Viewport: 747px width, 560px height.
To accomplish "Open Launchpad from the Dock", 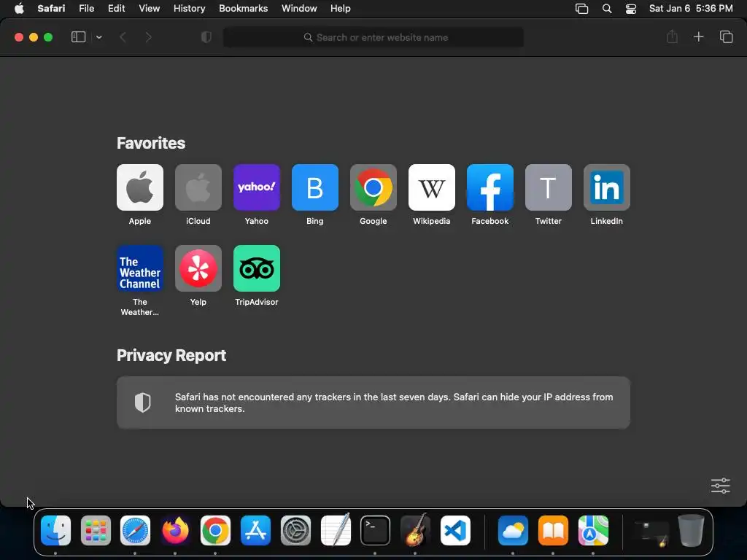I will 96,531.
